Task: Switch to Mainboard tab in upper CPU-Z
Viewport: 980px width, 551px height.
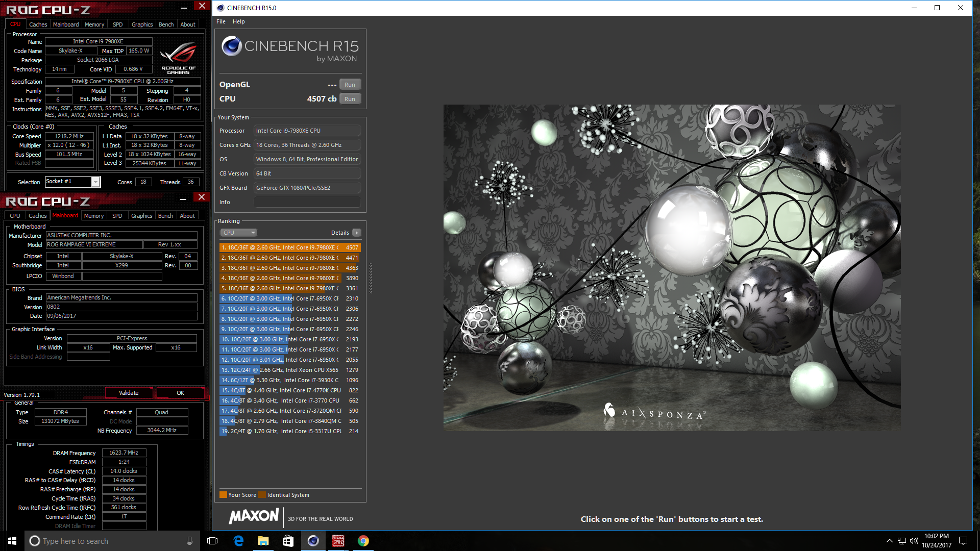Action: 66,24
